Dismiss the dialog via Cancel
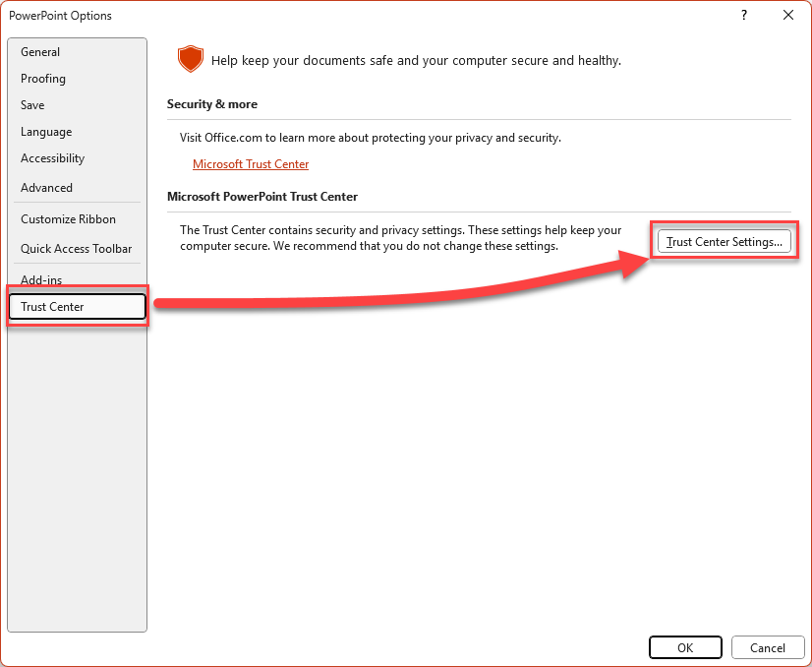 point(768,647)
